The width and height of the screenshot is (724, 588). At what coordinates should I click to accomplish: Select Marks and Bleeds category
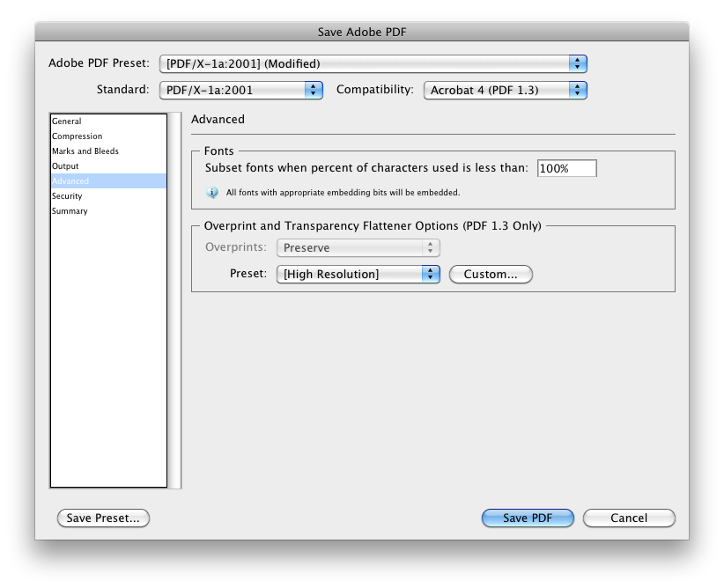108,151
